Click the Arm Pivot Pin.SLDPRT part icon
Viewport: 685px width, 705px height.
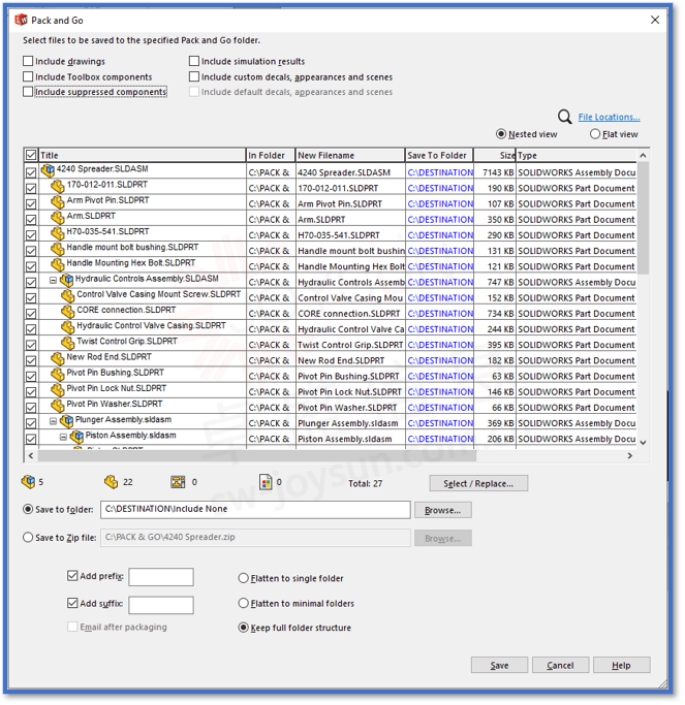(x=58, y=202)
